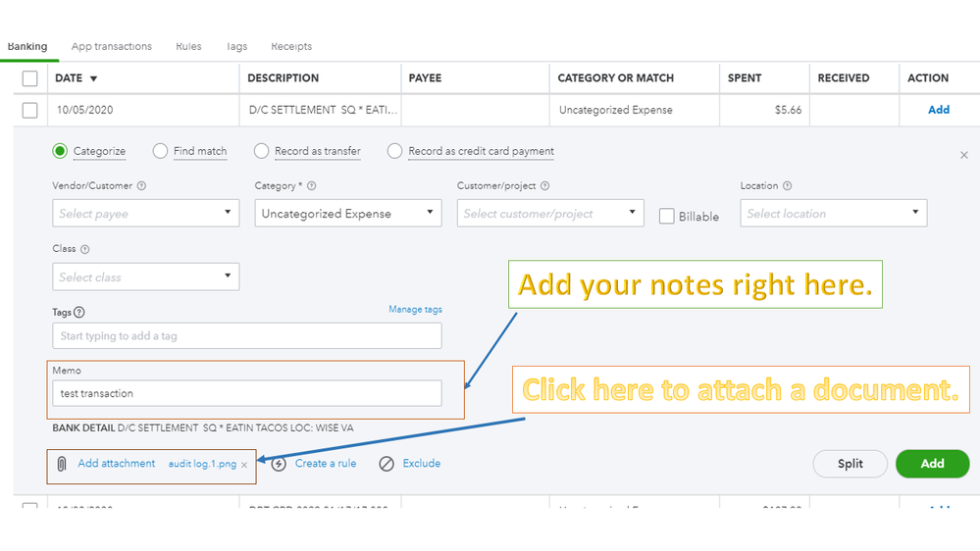
Task: Click the Customer/project info icon
Action: pos(544,185)
